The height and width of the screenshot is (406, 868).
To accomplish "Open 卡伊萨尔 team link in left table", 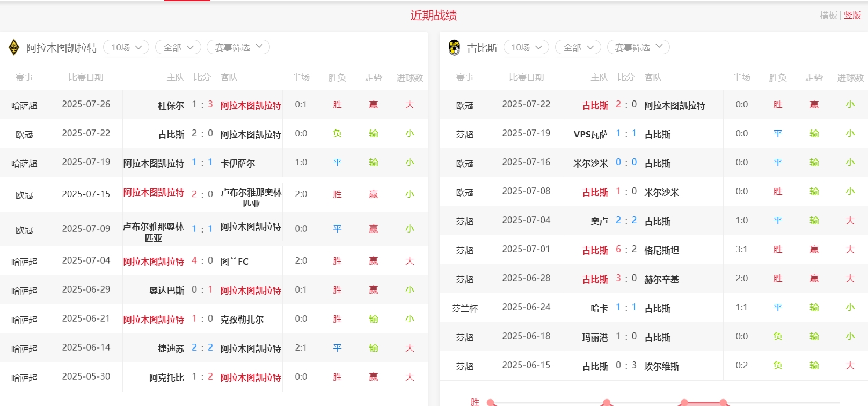I will click(238, 163).
